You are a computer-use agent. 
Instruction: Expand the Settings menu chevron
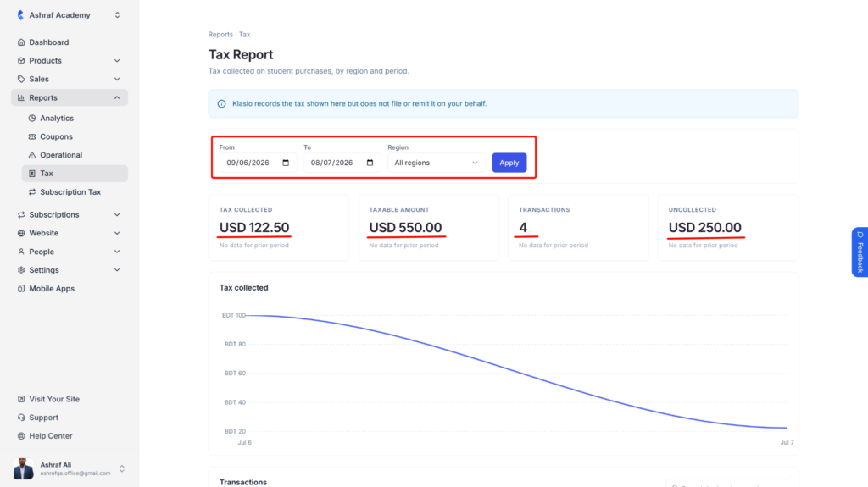[117, 270]
